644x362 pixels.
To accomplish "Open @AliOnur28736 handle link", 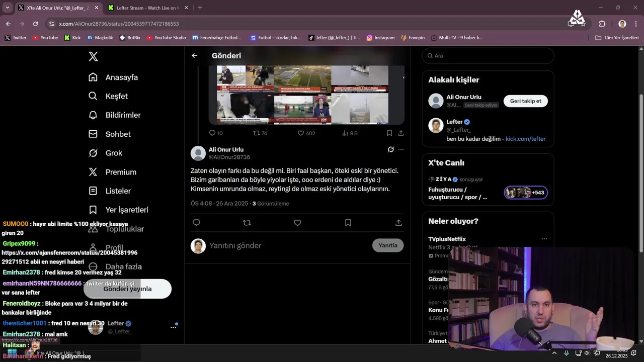I will 229,157.
